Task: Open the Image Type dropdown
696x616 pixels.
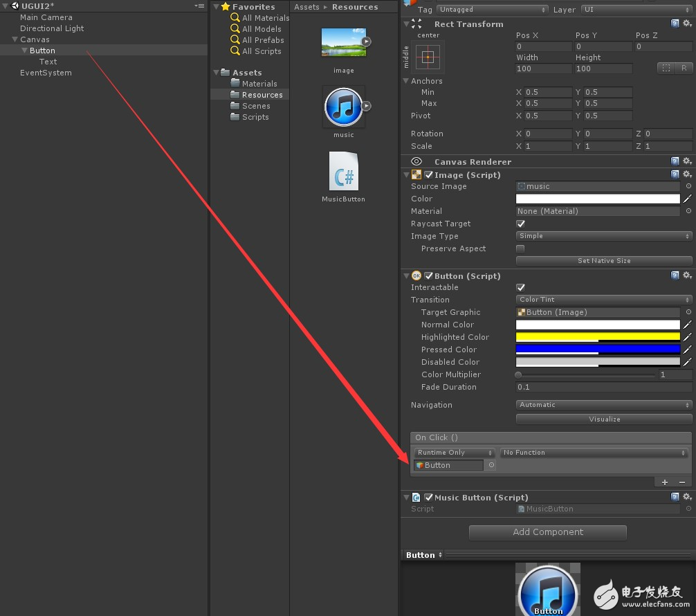Action: [x=602, y=236]
